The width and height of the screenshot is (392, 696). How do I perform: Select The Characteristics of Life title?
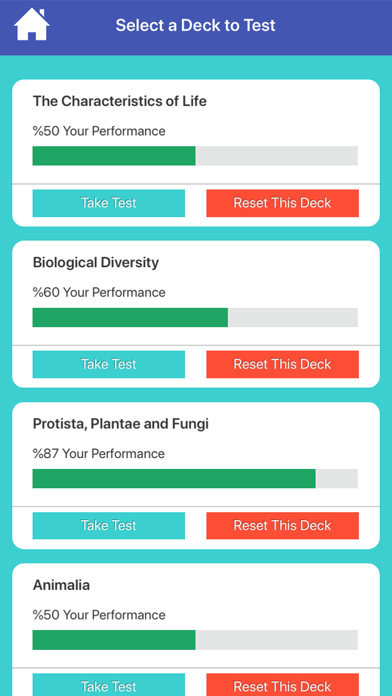[x=120, y=101]
